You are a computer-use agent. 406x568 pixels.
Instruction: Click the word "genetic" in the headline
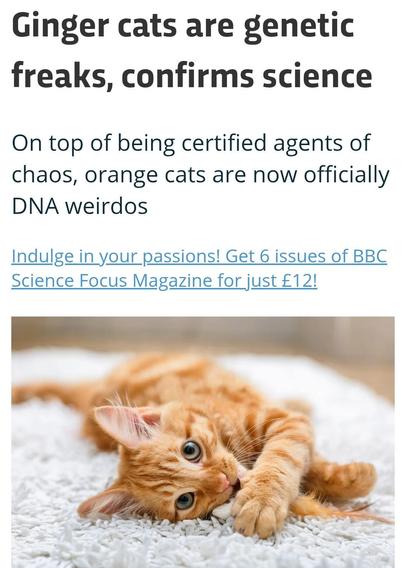point(298,26)
